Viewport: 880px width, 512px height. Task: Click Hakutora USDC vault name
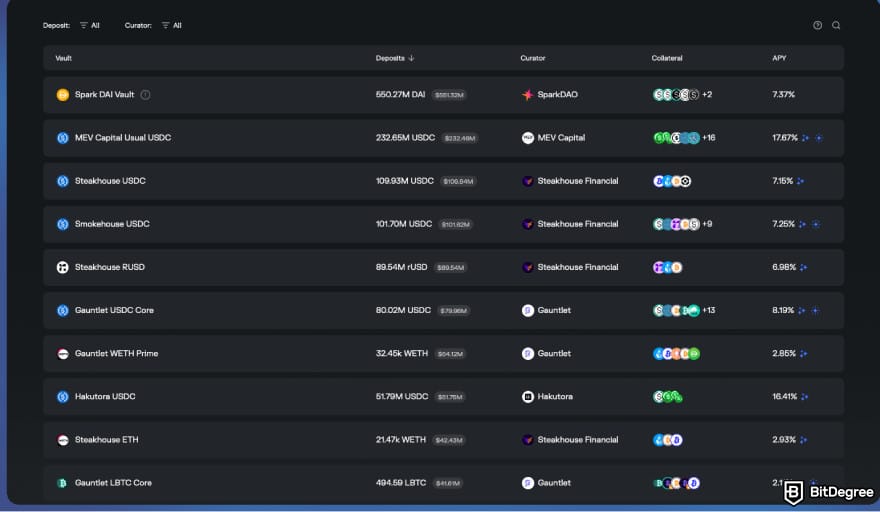(x=105, y=396)
